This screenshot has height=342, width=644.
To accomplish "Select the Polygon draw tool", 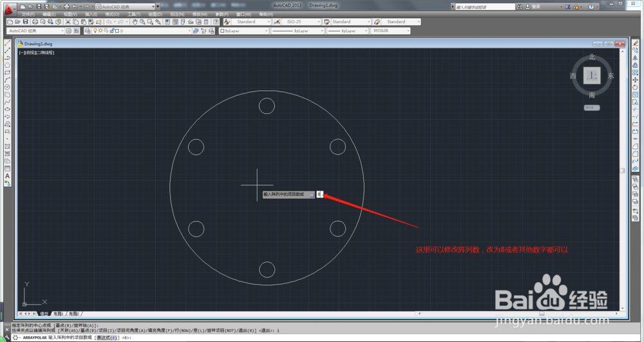I will pos(7,65).
